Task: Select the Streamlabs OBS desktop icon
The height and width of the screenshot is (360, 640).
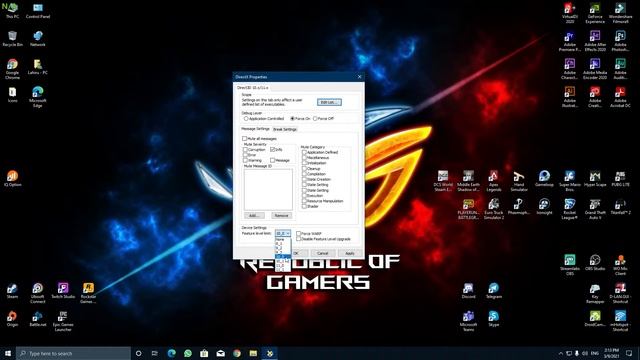Action: coord(570,265)
